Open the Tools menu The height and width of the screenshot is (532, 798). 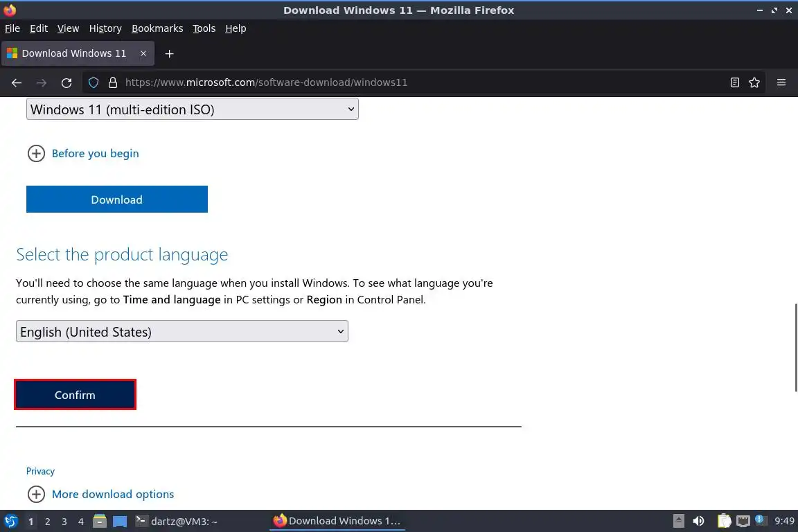click(x=204, y=28)
